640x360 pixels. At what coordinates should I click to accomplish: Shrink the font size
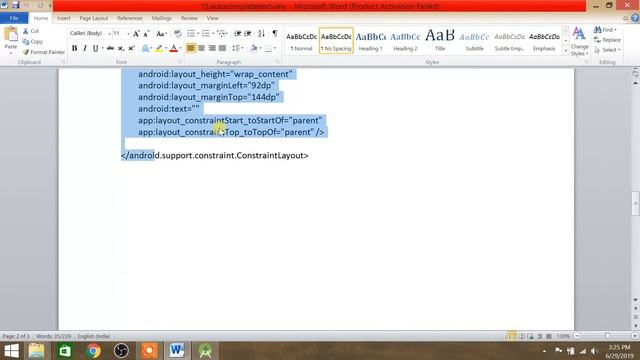146,33
